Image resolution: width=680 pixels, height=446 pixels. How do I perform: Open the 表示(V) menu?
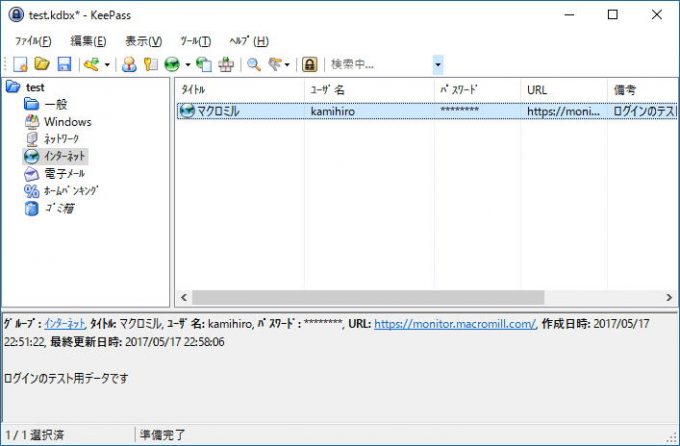click(x=144, y=41)
